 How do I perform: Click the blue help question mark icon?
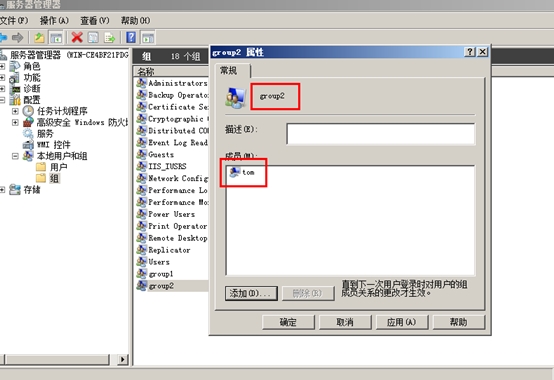(131, 37)
